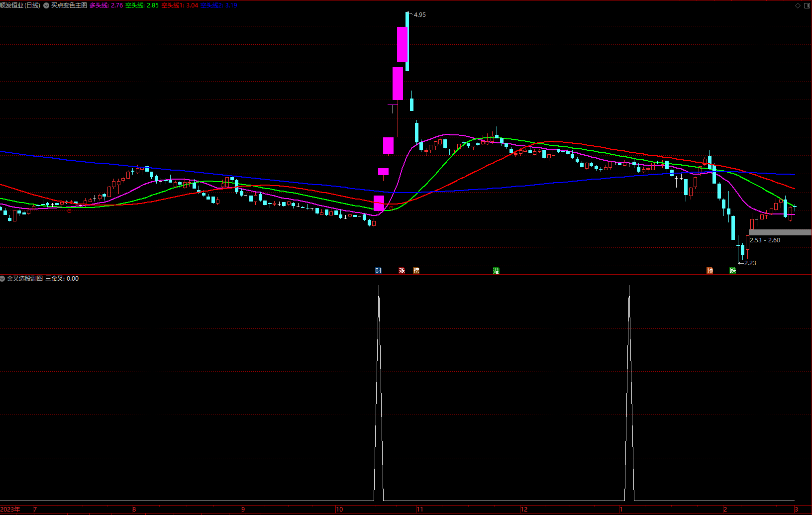Image resolution: width=812 pixels, height=515 pixels.
Task: Toggle the side panel icon at top-right
Action: [807, 5]
